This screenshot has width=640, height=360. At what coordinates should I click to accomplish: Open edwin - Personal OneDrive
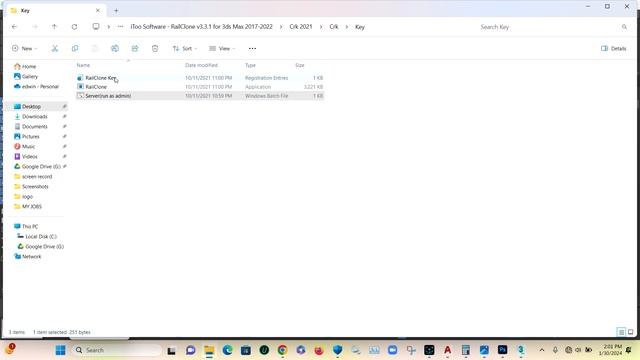click(x=36, y=87)
